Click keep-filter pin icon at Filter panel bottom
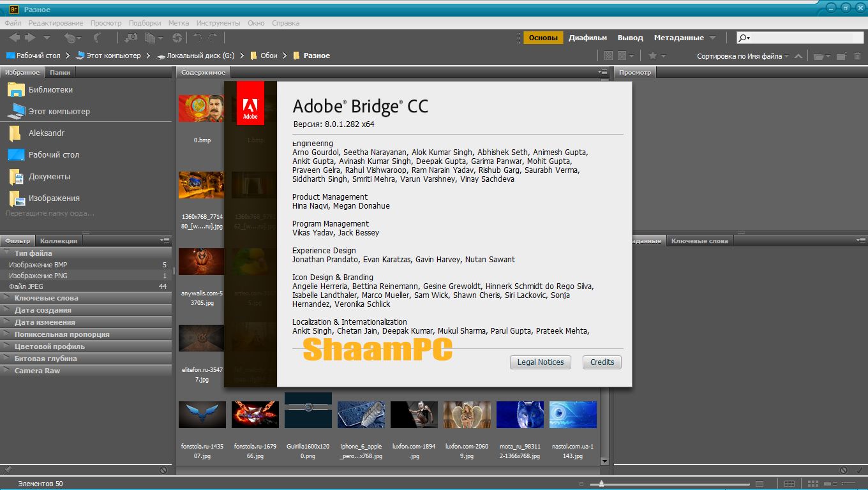 8,470
